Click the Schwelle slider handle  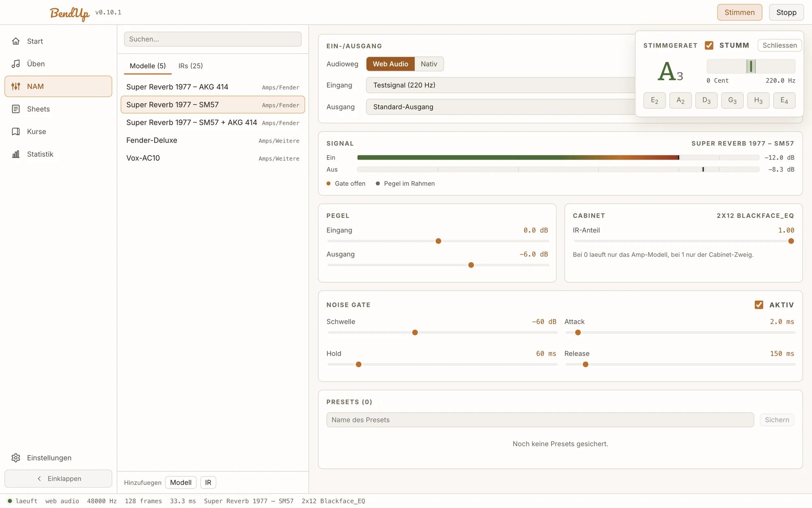(x=415, y=332)
